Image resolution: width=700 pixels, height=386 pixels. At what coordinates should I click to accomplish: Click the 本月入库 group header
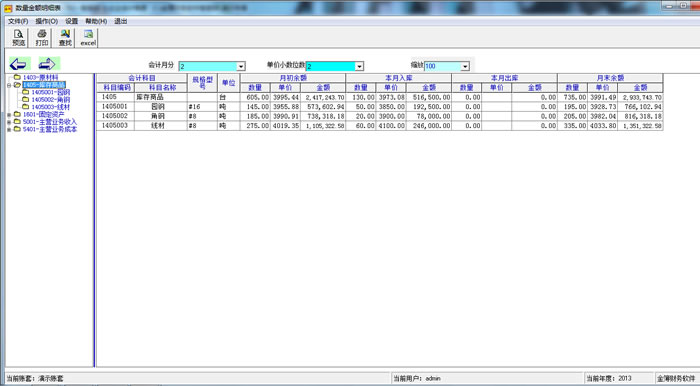click(x=399, y=78)
